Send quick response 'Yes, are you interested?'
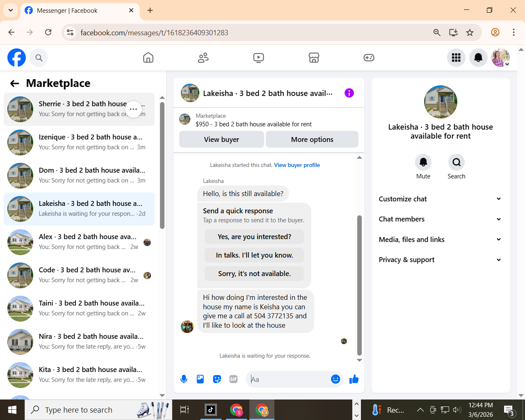Viewport: 525px width, 420px height. click(254, 237)
